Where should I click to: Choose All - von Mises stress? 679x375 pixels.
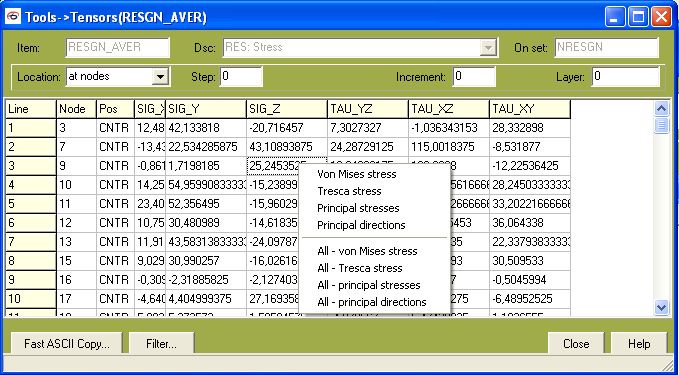(367, 251)
